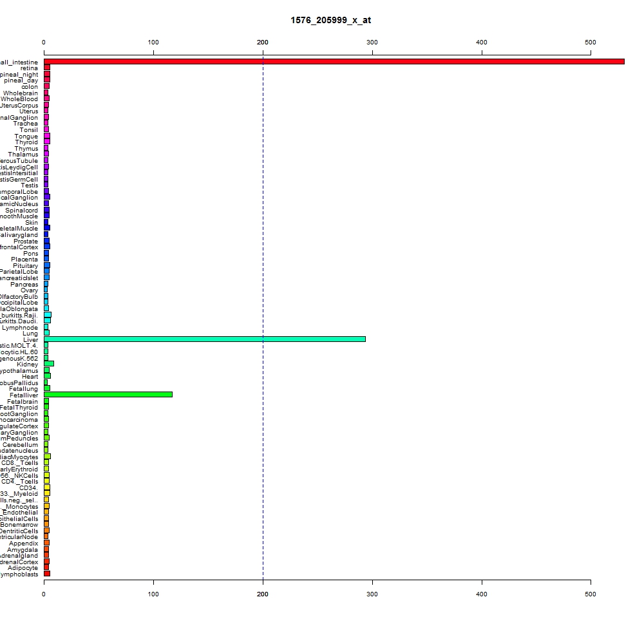Click the Appendix label

pyautogui.click(x=23, y=544)
